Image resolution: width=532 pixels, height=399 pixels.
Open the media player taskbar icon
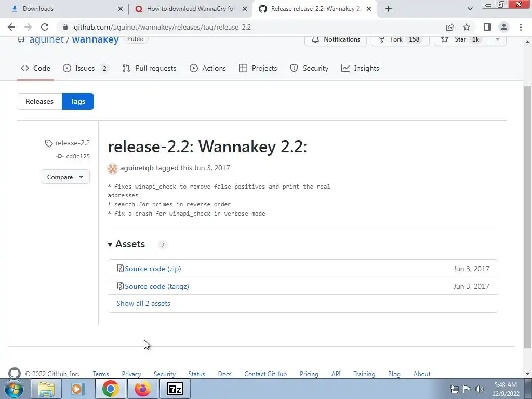pos(78,389)
